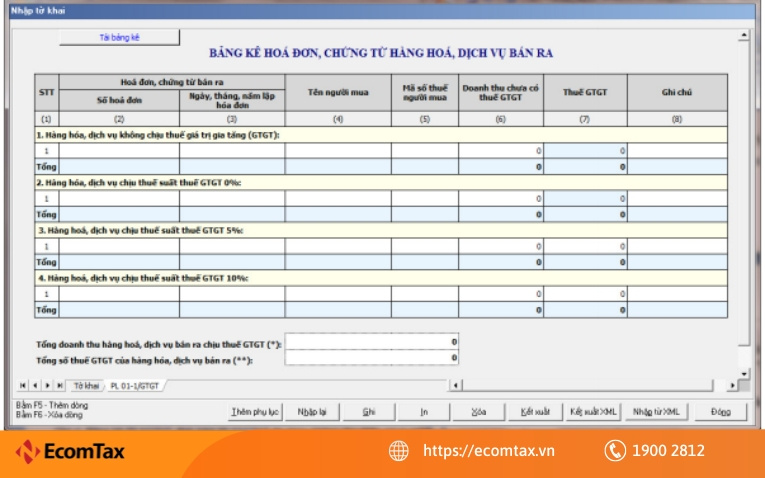Go to last sheet navigation arrow

[x=60, y=385]
